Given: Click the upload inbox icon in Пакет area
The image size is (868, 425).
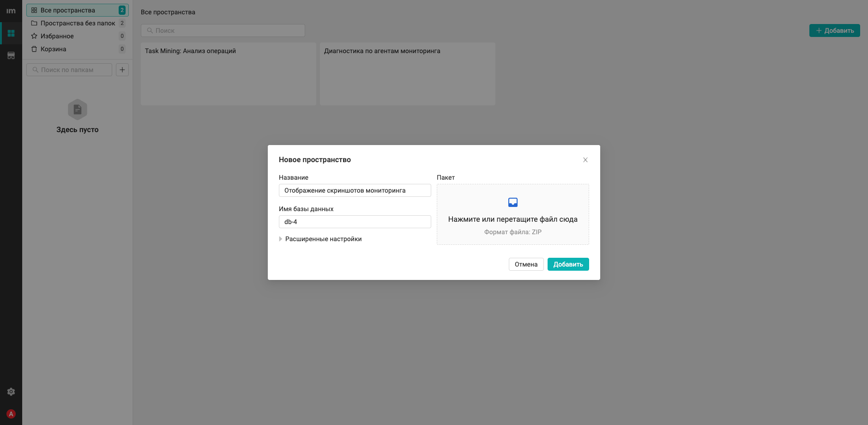Looking at the screenshot, I should click(513, 202).
